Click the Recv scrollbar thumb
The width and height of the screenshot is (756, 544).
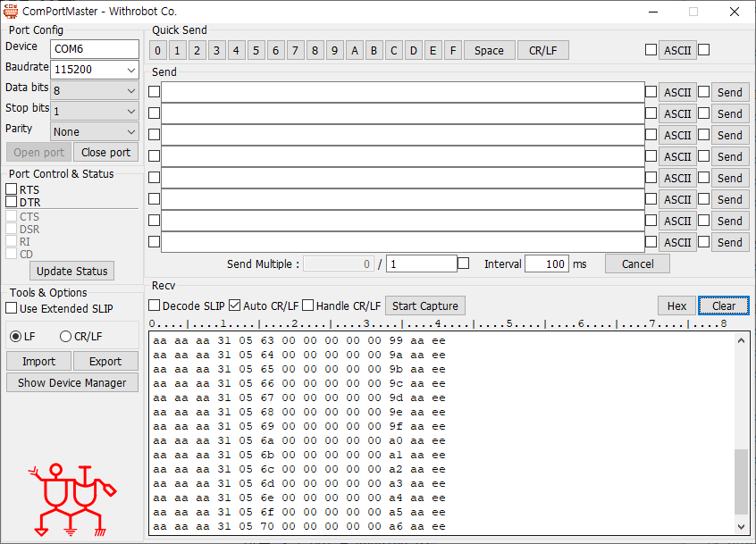click(x=741, y=481)
